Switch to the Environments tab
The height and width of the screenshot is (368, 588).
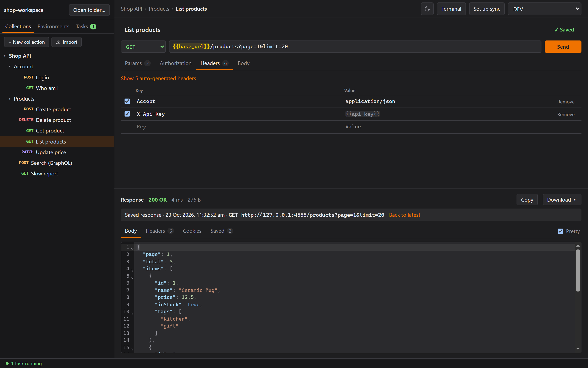53,26
